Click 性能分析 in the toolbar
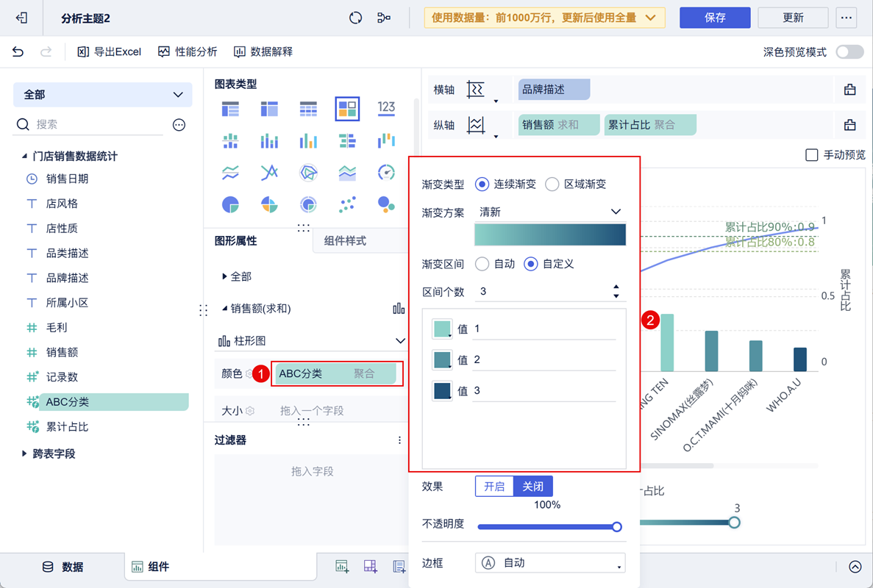873x588 pixels. tap(188, 51)
